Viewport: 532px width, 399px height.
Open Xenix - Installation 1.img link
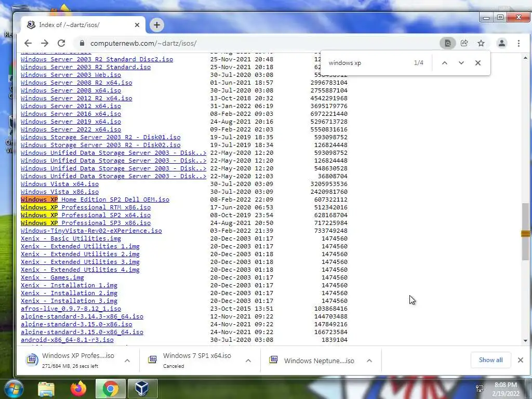pos(69,285)
